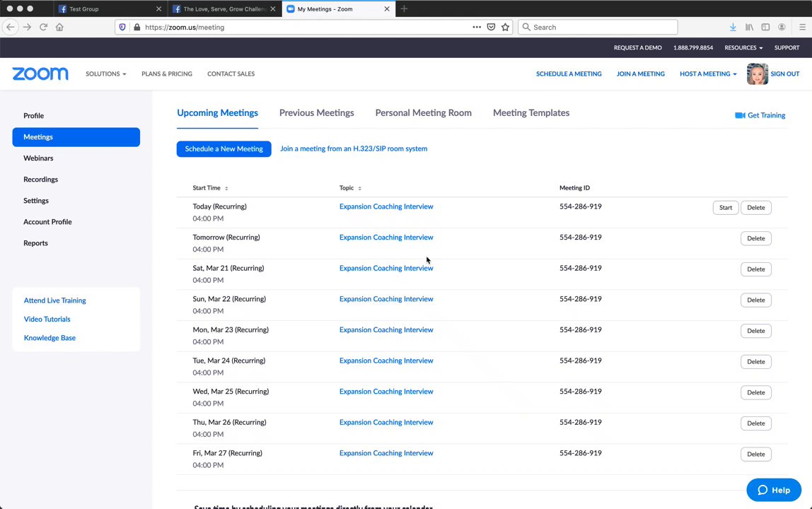Sort by Topic arrows
This screenshot has height=509, width=812.
point(359,188)
